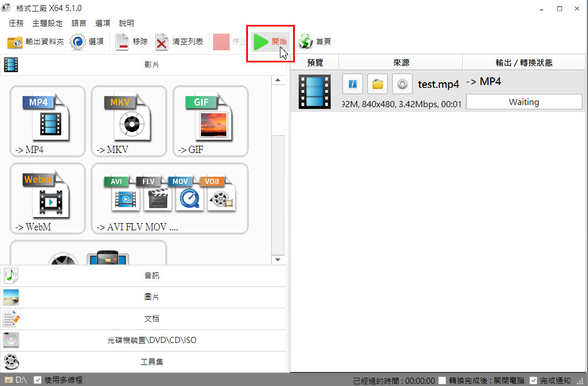Click the format list scroll down arrow
The image size is (588, 386).
[x=278, y=259]
